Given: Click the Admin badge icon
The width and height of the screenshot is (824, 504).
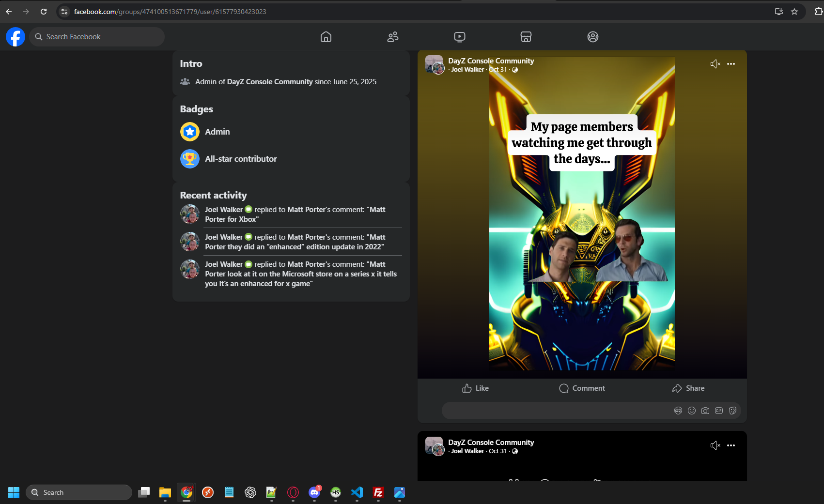Looking at the screenshot, I should coord(190,132).
